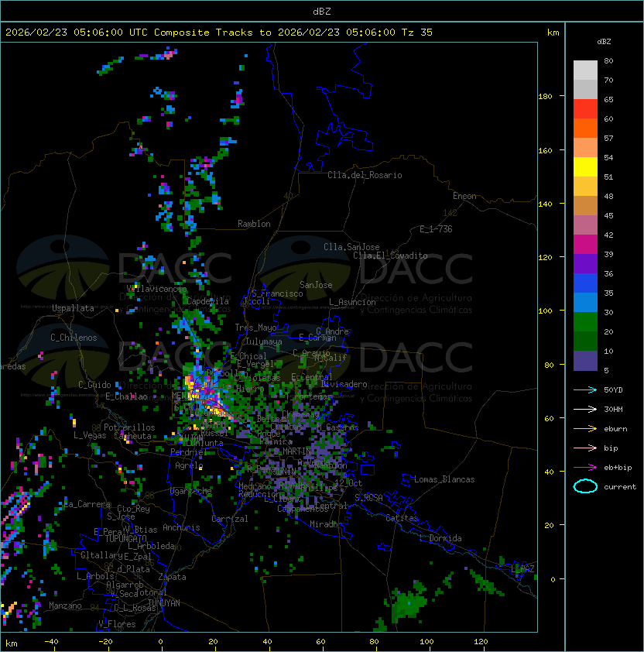Click the 'L_Dormida' map label
This screenshot has width=644, height=652.
click(440, 538)
